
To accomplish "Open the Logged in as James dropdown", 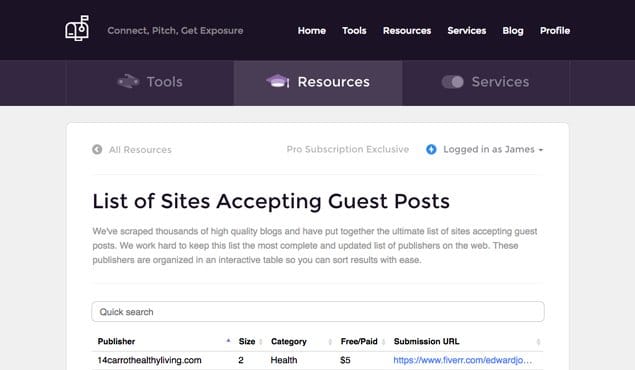I will tap(493, 149).
